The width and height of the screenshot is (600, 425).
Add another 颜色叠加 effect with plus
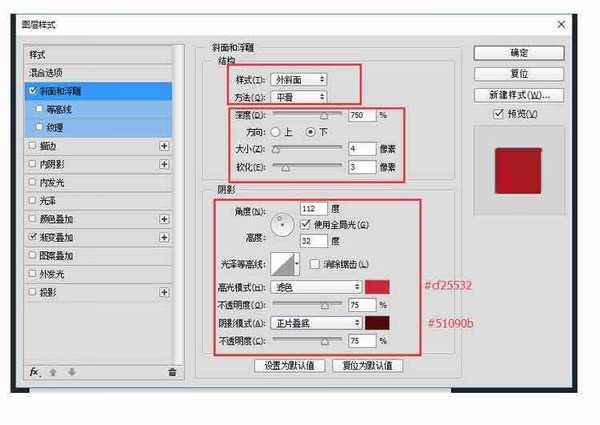[164, 219]
